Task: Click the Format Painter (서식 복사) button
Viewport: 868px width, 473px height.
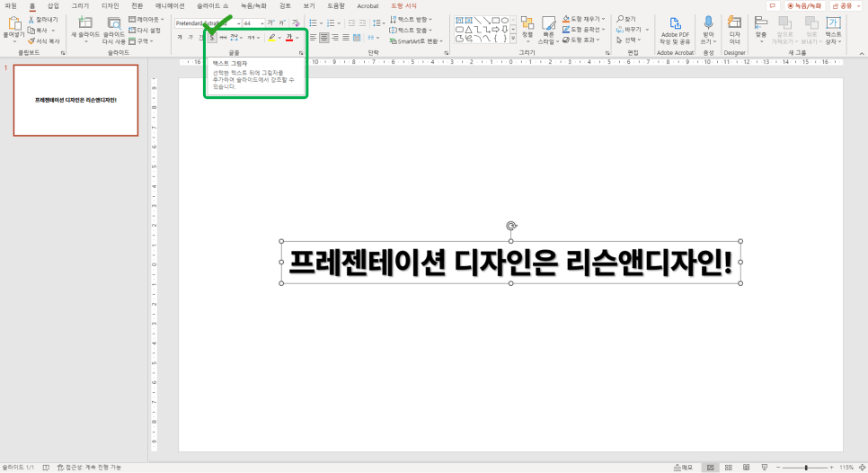Action: (x=43, y=41)
